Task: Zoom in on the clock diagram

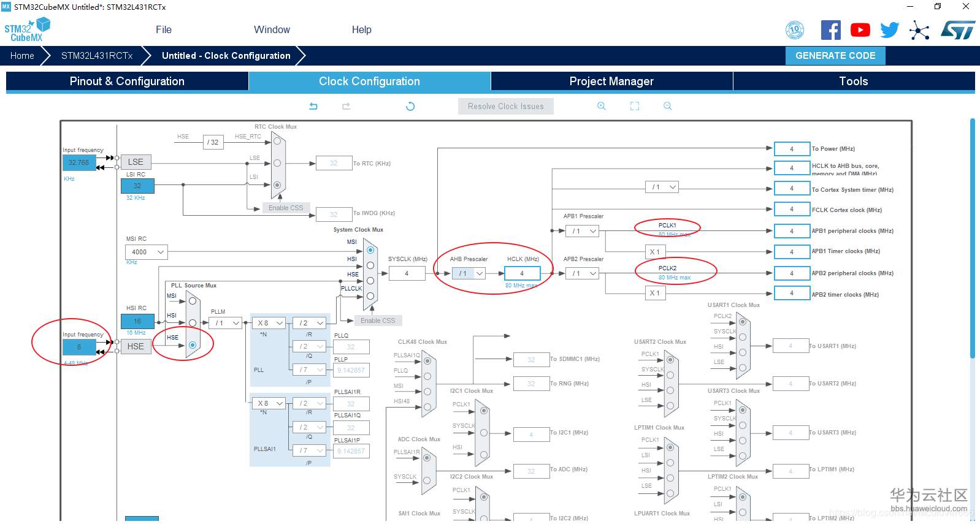Action: click(602, 106)
